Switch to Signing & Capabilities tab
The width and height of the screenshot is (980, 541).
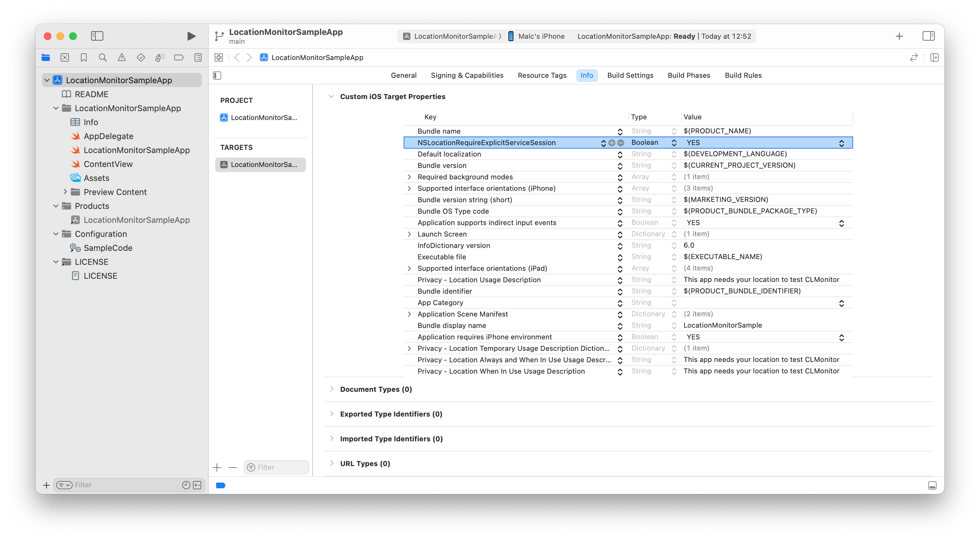[x=467, y=75]
